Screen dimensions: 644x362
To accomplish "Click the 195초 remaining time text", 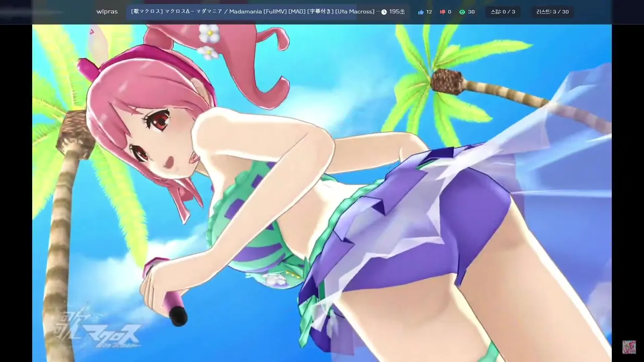I will [397, 12].
